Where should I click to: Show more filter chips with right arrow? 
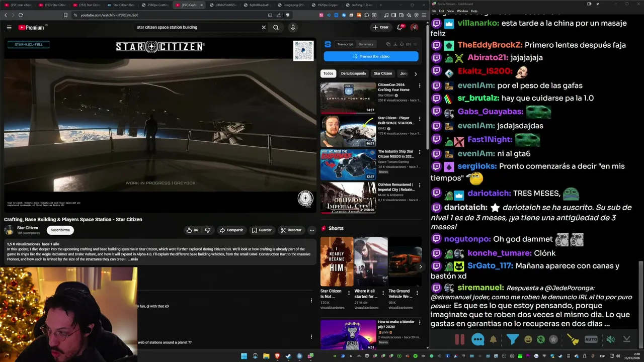click(x=415, y=74)
